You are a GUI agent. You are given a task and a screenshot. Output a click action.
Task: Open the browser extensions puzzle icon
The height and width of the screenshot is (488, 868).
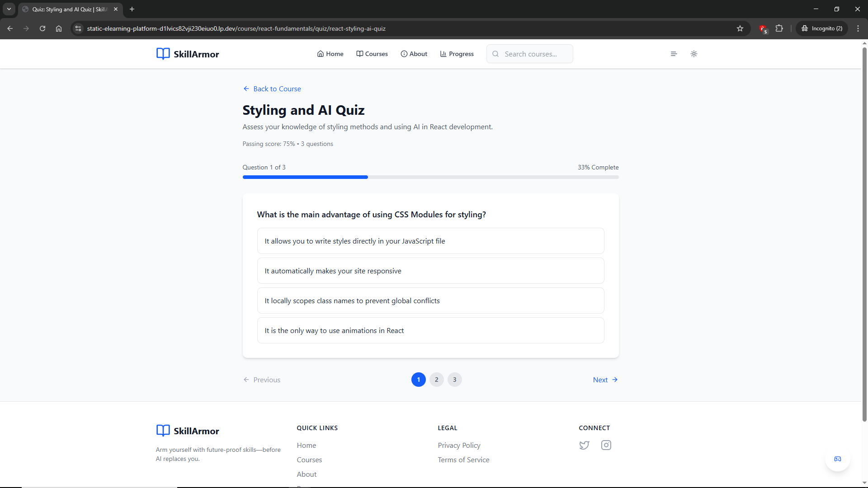coord(779,28)
